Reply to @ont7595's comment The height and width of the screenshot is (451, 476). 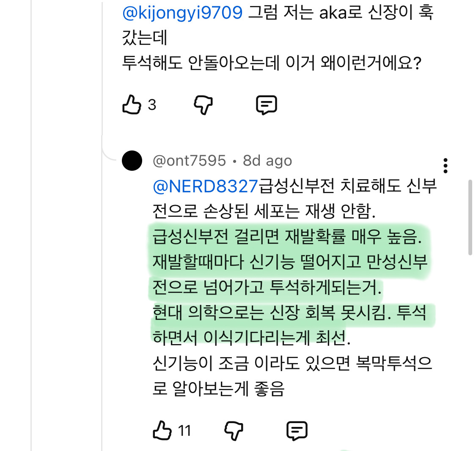[297, 430]
